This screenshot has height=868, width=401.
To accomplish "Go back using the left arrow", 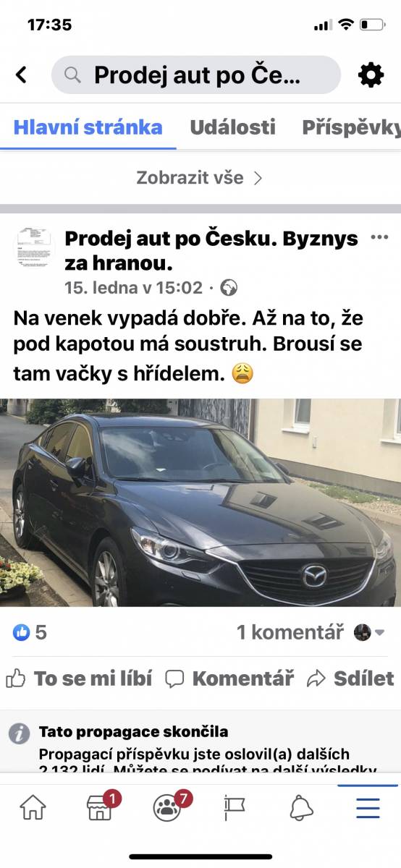I will pyautogui.click(x=21, y=75).
